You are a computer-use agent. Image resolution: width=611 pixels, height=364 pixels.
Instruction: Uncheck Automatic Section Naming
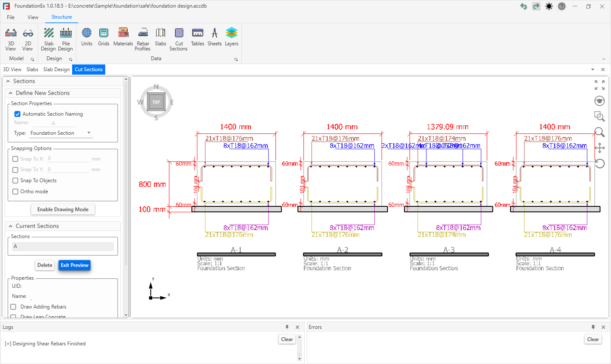(x=17, y=114)
